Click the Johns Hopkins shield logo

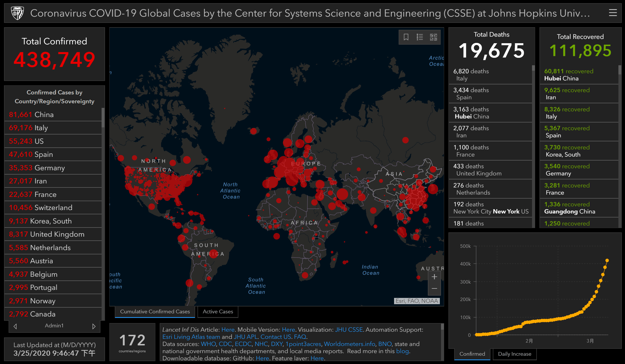pyautogui.click(x=17, y=13)
